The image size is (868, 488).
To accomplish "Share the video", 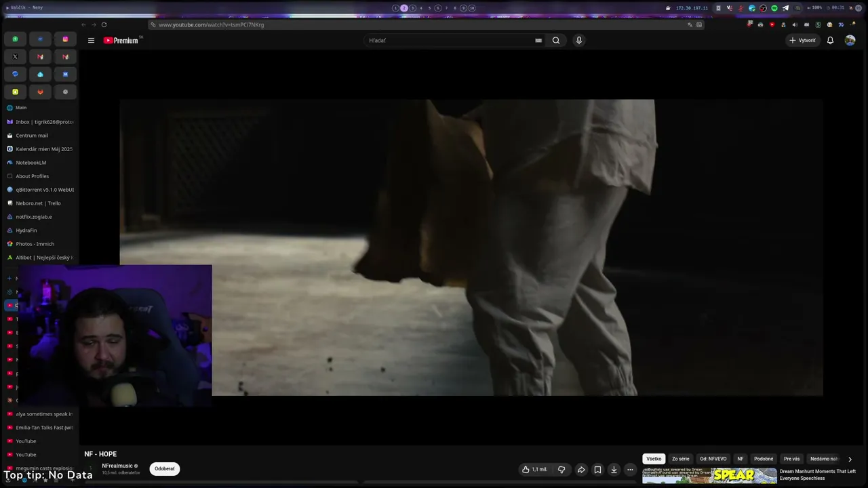I will tap(581, 470).
